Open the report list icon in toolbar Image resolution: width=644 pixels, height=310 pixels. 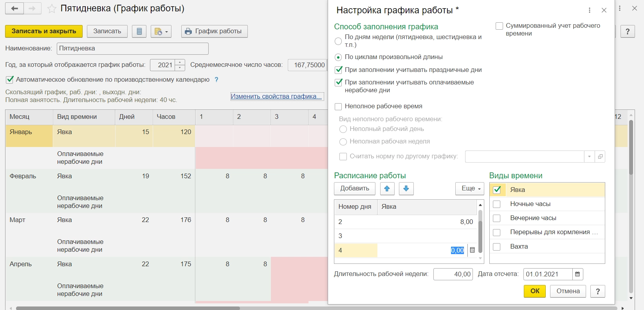point(139,31)
